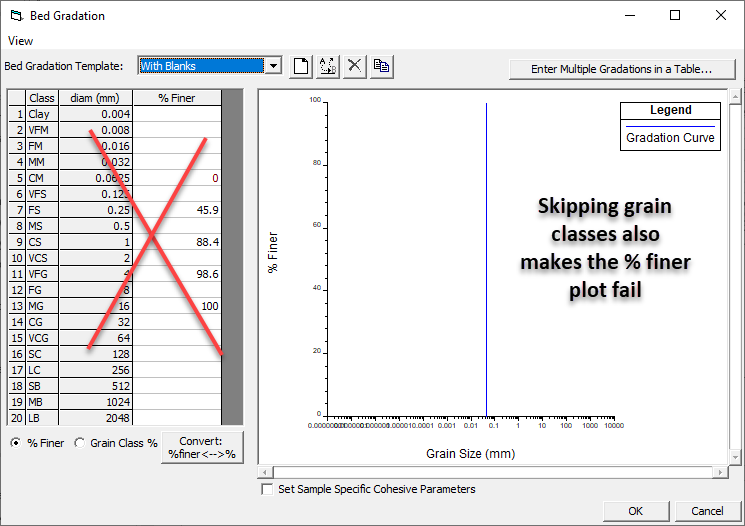Screen dimensions: 745x526
Task: Select the 'With Blanks' template field
Action: tap(201, 66)
